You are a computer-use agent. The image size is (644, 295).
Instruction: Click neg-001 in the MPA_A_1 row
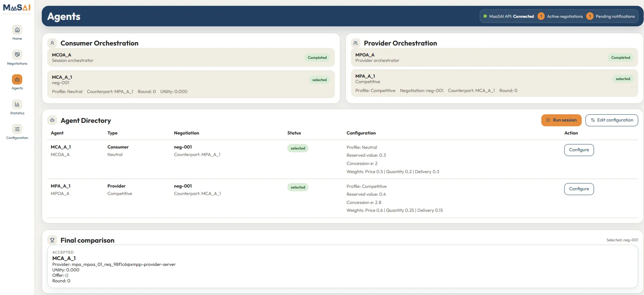click(183, 186)
